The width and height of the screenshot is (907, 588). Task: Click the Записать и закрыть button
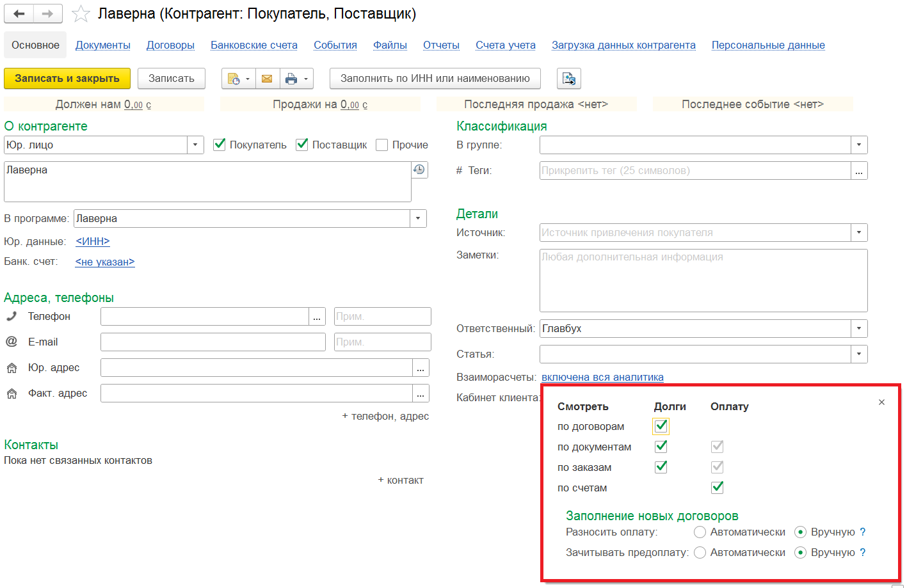coord(67,79)
